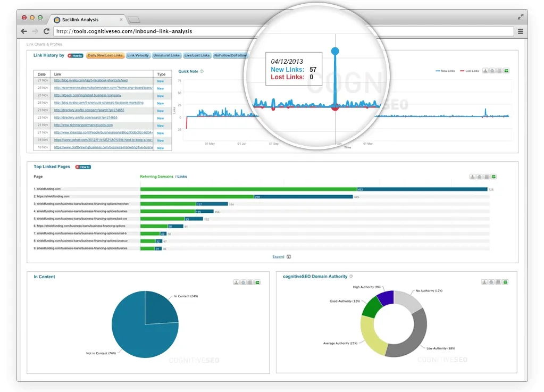Export Top Linked Pages data to Excel
Viewport: 544px width, 392px height.
pyautogui.click(x=493, y=177)
